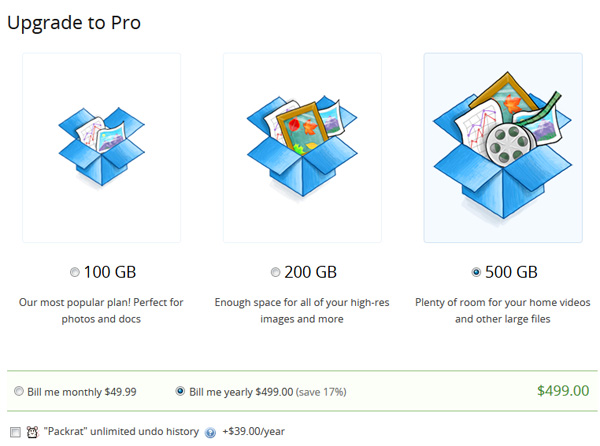Click the 200 GB Dropbox box image
Screen dimensions: 600x446
tap(301, 148)
